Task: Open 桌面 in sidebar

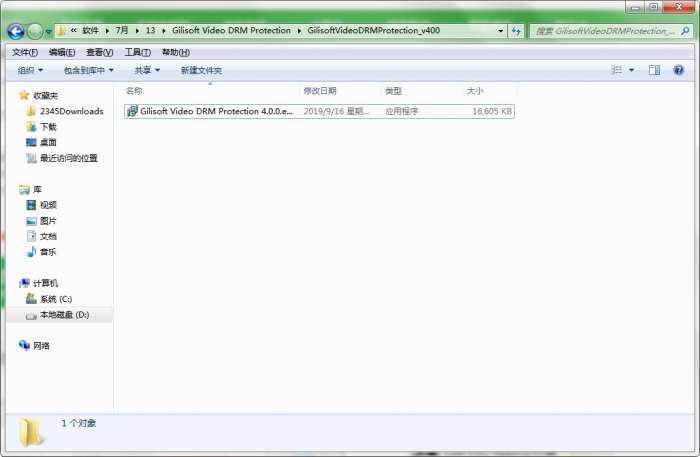Action: pyautogui.click(x=48, y=142)
